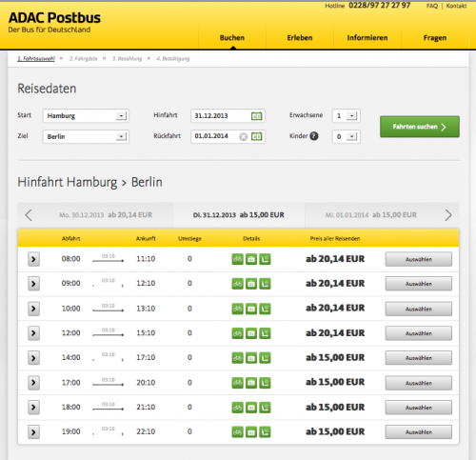Click the luggage icon in the 17:00 row

tap(251, 383)
